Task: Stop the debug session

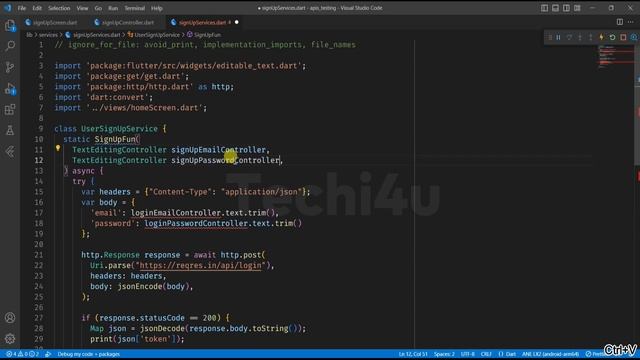Action: click(x=623, y=38)
